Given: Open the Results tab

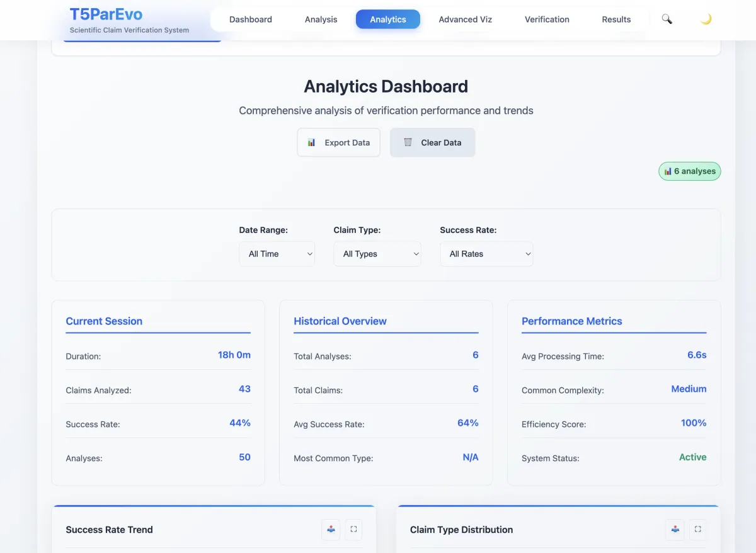Looking at the screenshot, I should pyautogui.click(x=616, y=20).
